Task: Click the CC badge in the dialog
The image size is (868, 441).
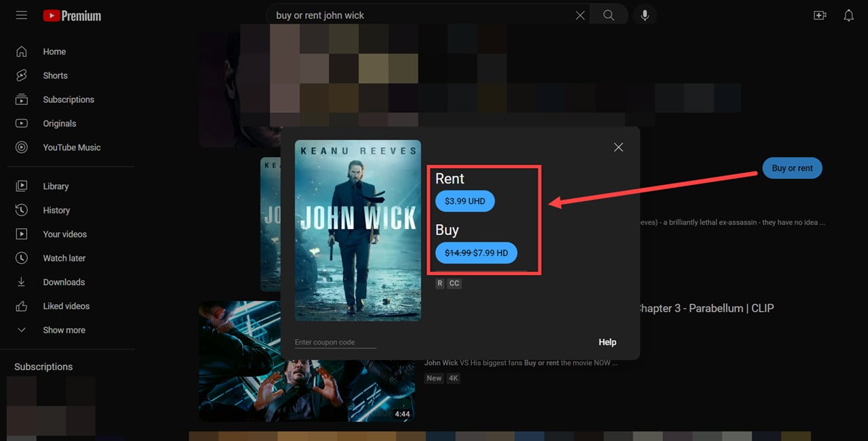Action: (454, 284)
